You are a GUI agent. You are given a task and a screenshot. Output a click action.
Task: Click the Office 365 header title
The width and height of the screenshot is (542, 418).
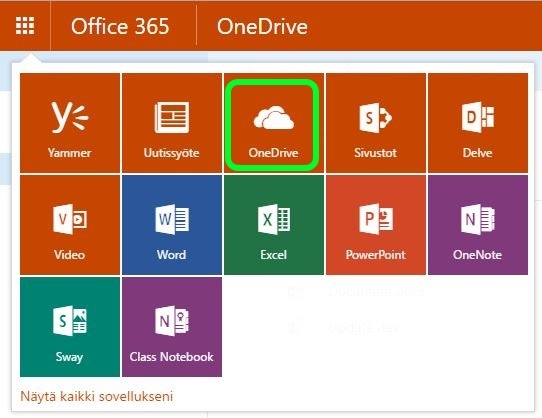120,26
